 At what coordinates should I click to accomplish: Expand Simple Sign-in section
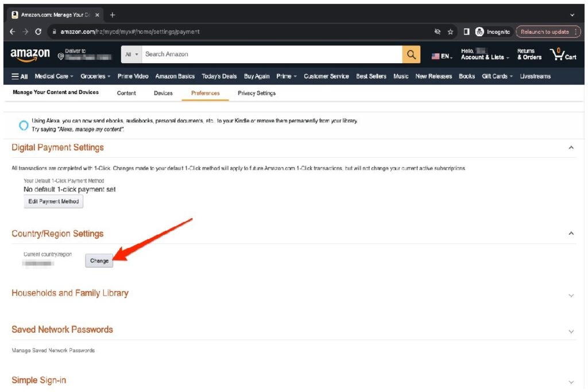click(x=571, y=382)
